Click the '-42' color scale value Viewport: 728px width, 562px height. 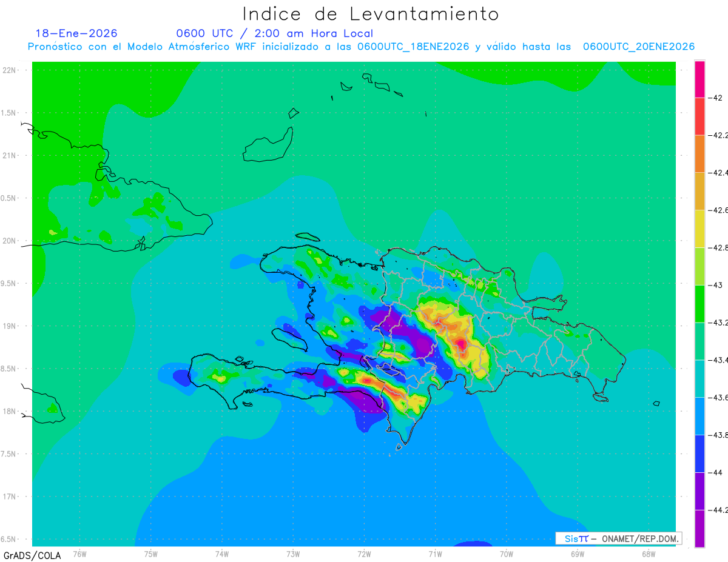tap(715, 98)
